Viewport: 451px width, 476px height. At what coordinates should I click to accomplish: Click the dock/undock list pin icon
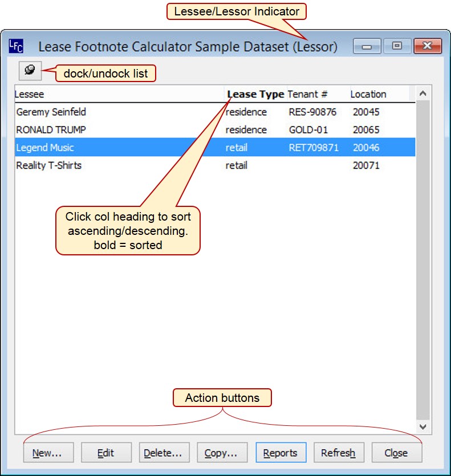tap(30, 71)
